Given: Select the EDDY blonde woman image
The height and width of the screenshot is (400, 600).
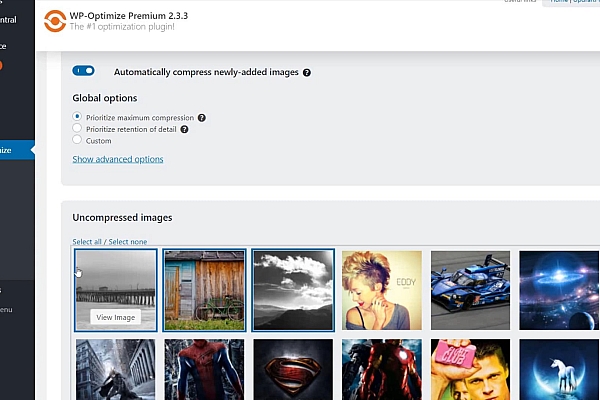Looking at the screenshot, I should (x=382, y=290).
